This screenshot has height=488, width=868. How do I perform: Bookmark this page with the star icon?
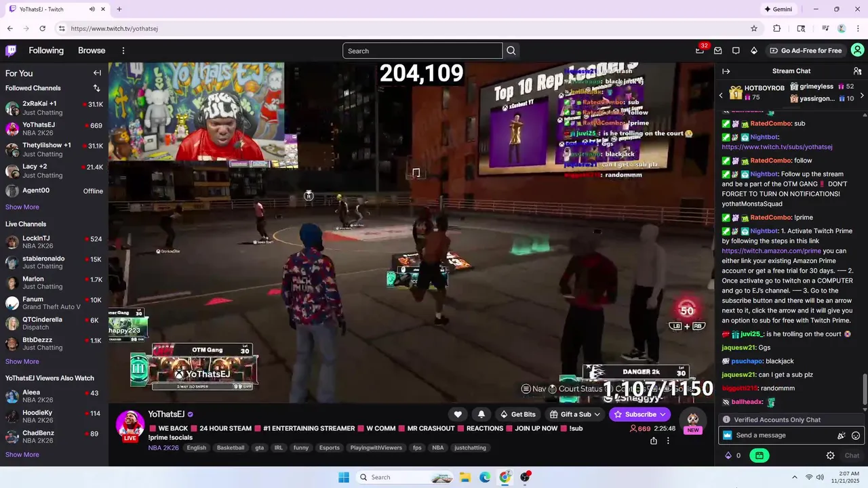pos(754,28)
